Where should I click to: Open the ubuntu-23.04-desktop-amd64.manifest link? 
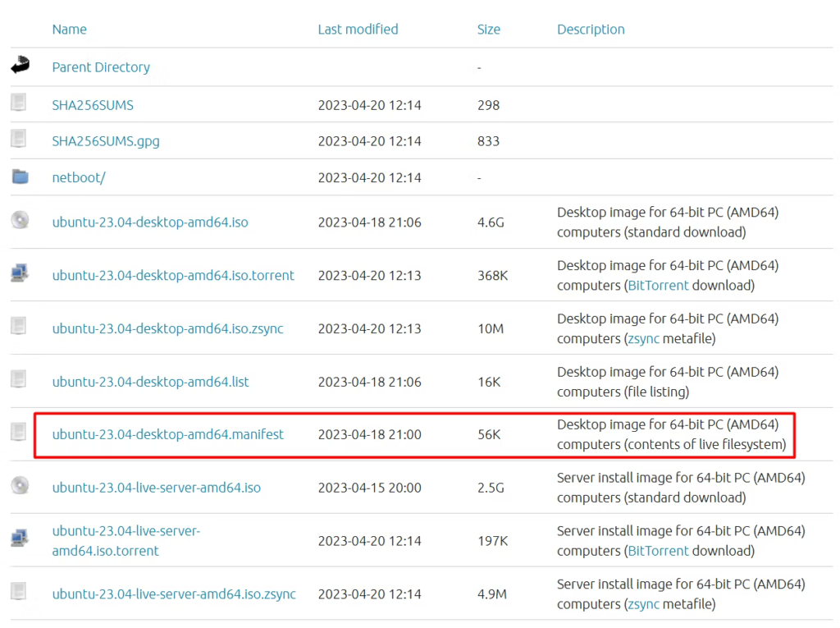(x=168, y=434)
